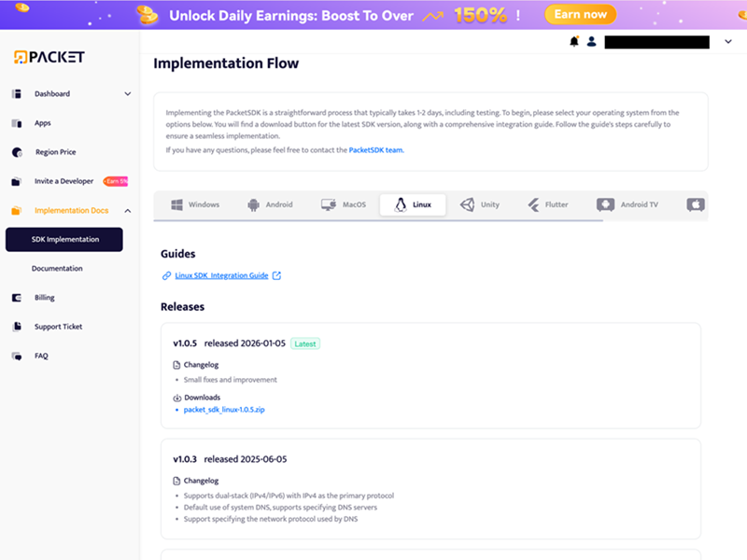This screenshot has height=560, width=747.
Task: Go to Apps page
Action: (x=42, y=123)
